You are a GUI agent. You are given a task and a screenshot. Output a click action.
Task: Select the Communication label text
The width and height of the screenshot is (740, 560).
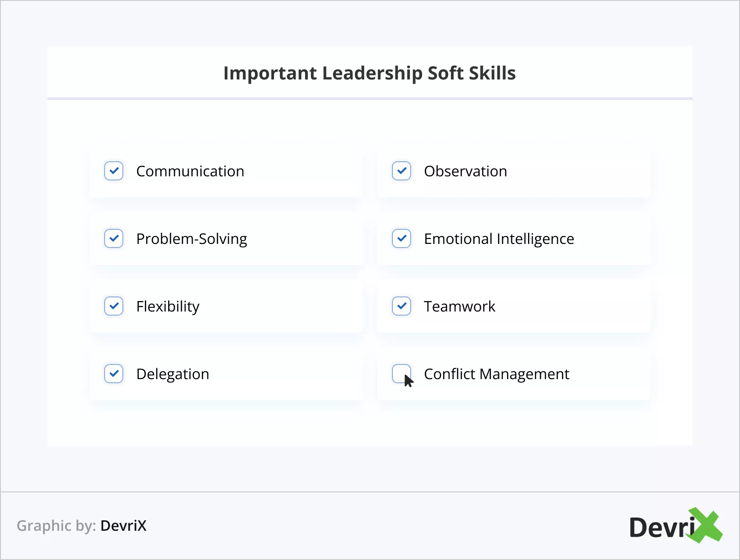coord(190,171)
